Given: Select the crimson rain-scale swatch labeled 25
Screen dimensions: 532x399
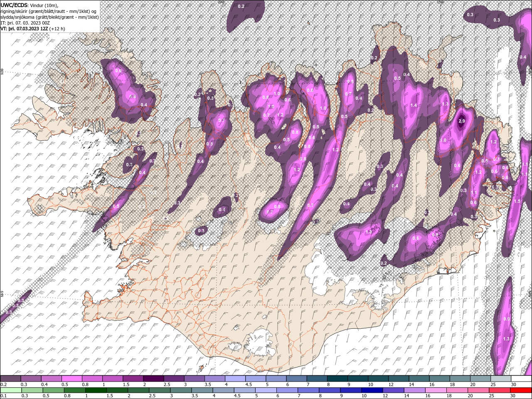Looking at the screenshot, I should (500, 390).
